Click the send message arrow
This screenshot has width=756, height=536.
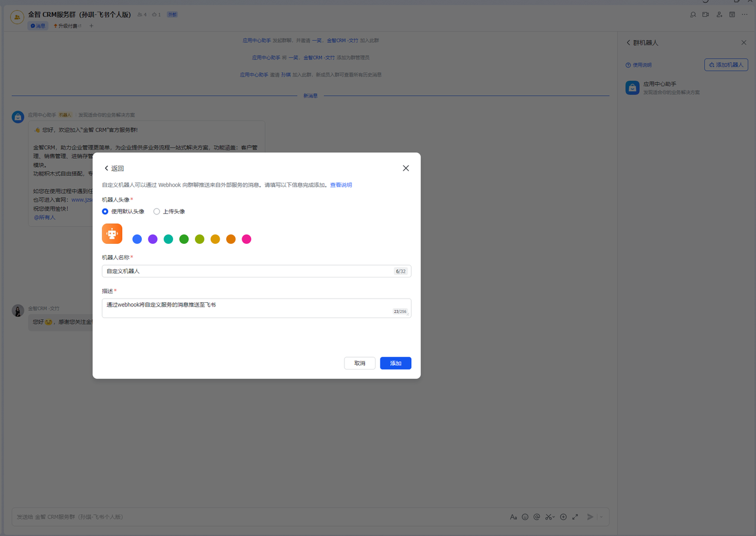coord(590,517)
